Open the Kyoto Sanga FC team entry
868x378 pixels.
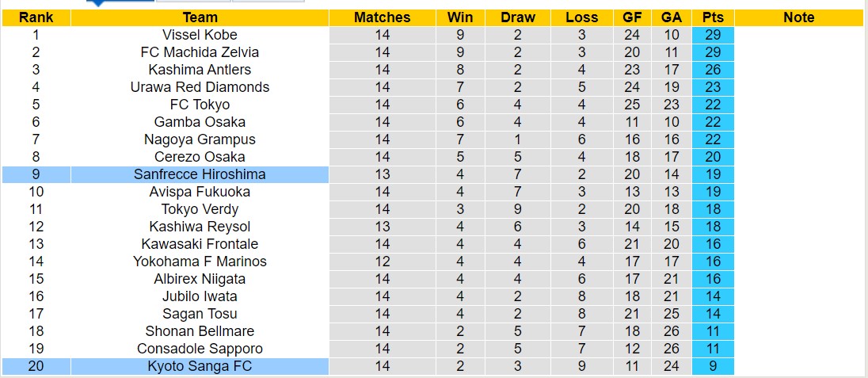(200, 366)
